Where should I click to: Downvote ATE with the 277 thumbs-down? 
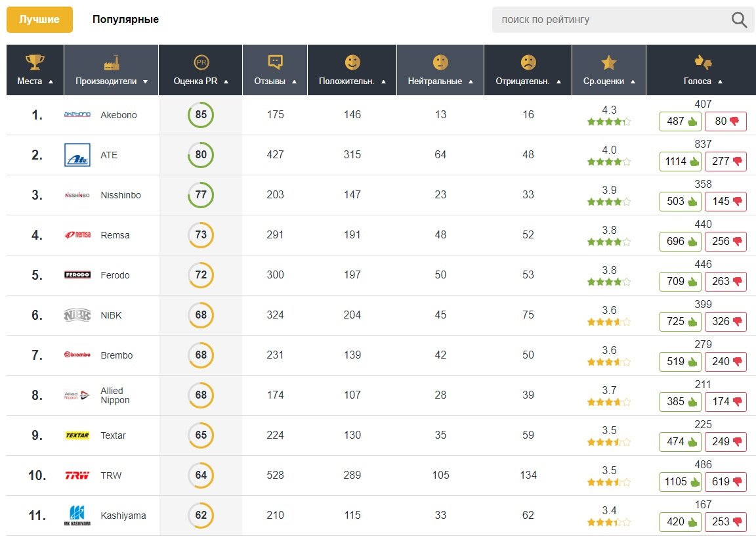coord(726,162)
